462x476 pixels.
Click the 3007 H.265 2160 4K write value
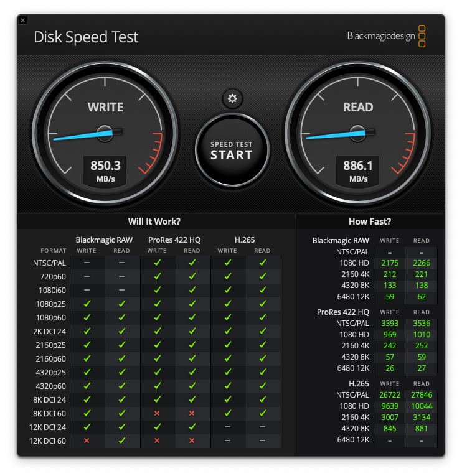click(390, 418)
